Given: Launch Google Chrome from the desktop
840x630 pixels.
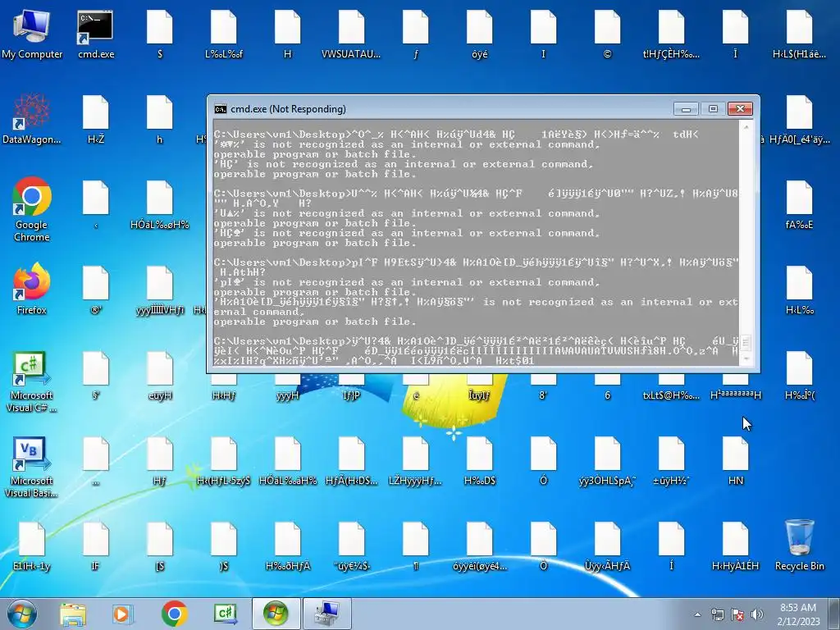Looking at the screenshot, I should (32, 209).
